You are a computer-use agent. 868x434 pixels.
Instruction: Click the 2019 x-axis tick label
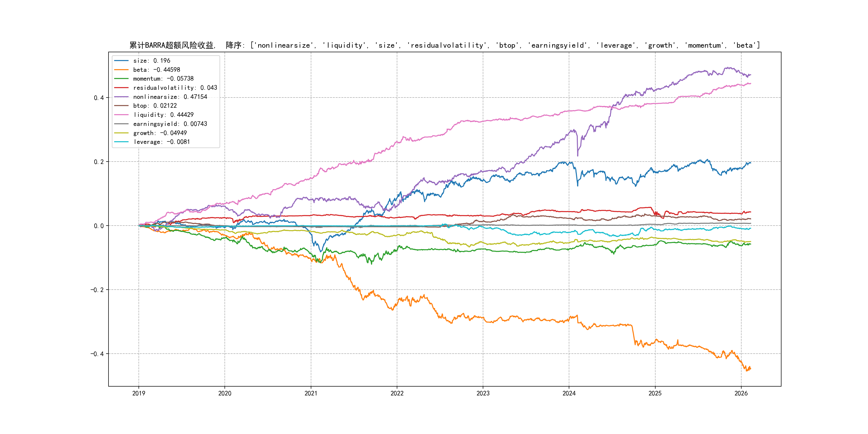pyautogui.click(x=139, y=393)
